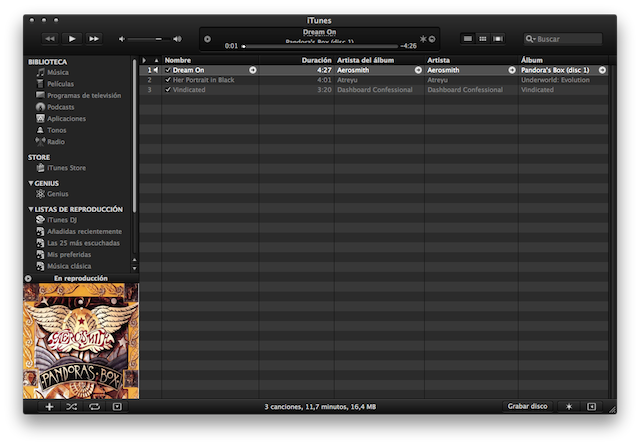Collapse LISTAS DE REPRODUCCIÓN section

point(31,209)
